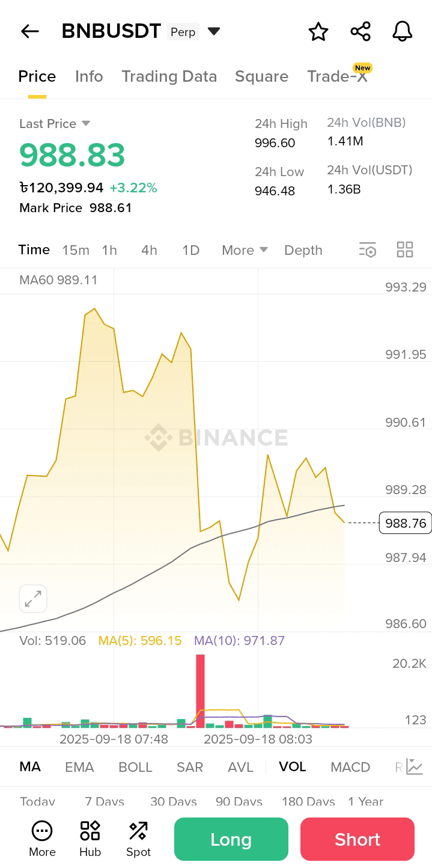Screen dimensions: 432x868
Task: Add BNBUSDT to favorites with star
Action: [x=318, y=31]
